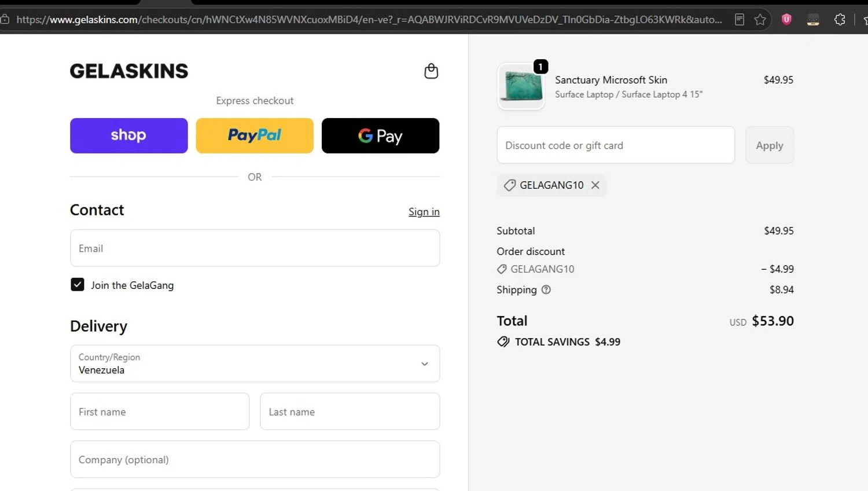The image size is (868, 491).
Task: Click the GELAGANG10 order discount label
Action: click(x=542, y=269)
